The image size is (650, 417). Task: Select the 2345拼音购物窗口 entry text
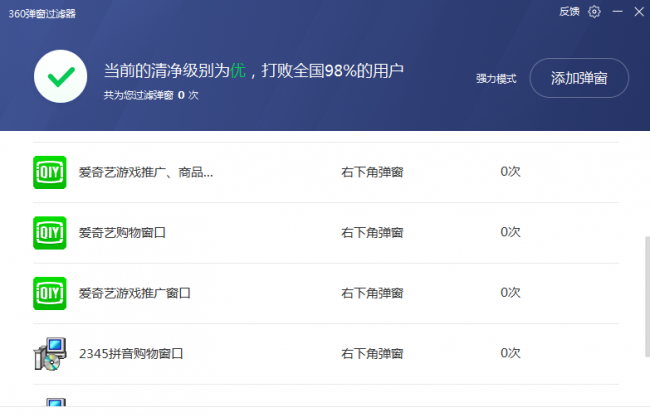pyautogui.click(x=131, y=354)
